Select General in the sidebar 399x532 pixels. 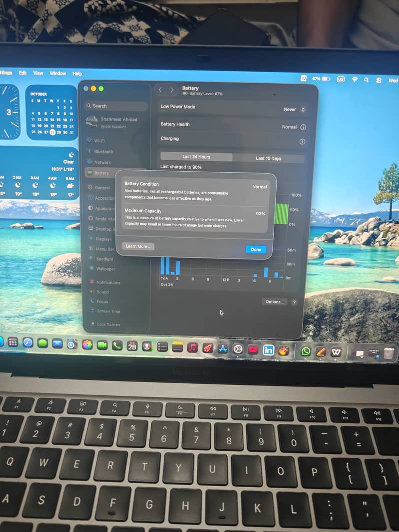102,187
